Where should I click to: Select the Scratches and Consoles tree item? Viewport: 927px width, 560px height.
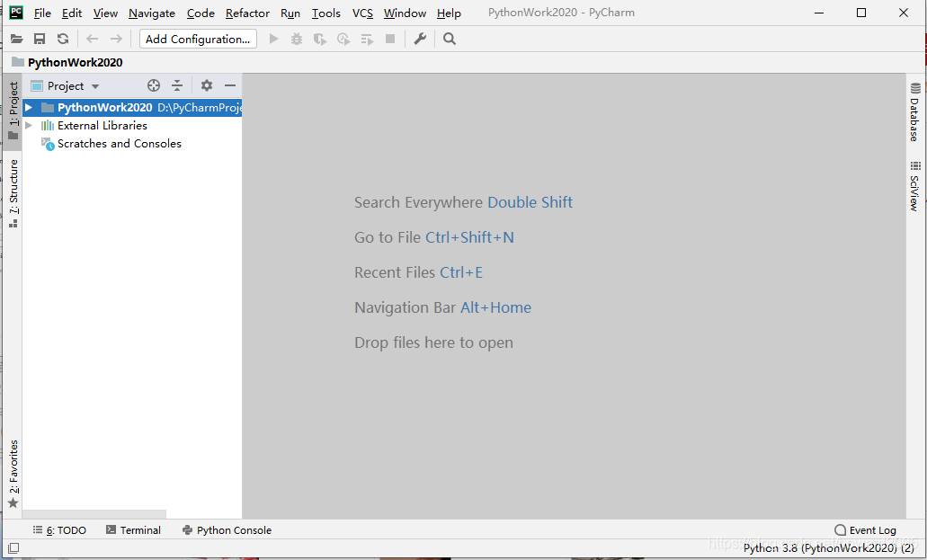coord(120,144)
